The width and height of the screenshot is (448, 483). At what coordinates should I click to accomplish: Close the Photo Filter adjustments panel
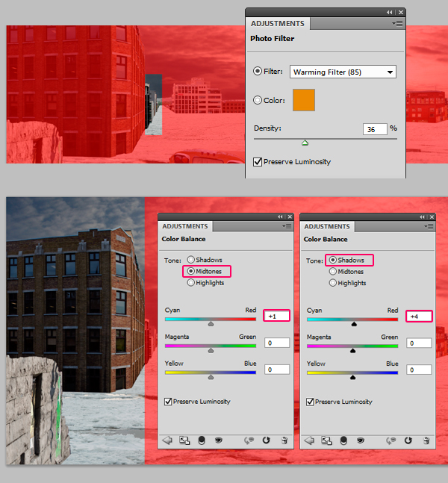tap(401, 13)
